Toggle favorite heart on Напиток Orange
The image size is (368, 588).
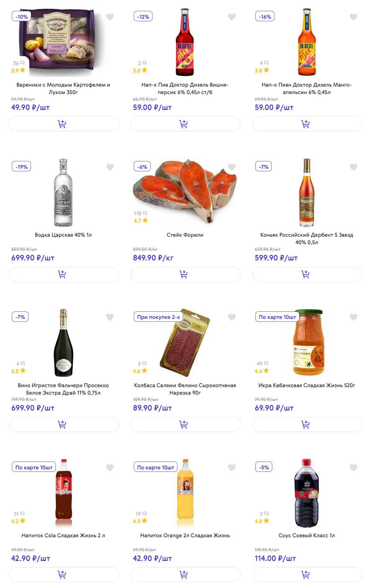click(x=232, y=467)
